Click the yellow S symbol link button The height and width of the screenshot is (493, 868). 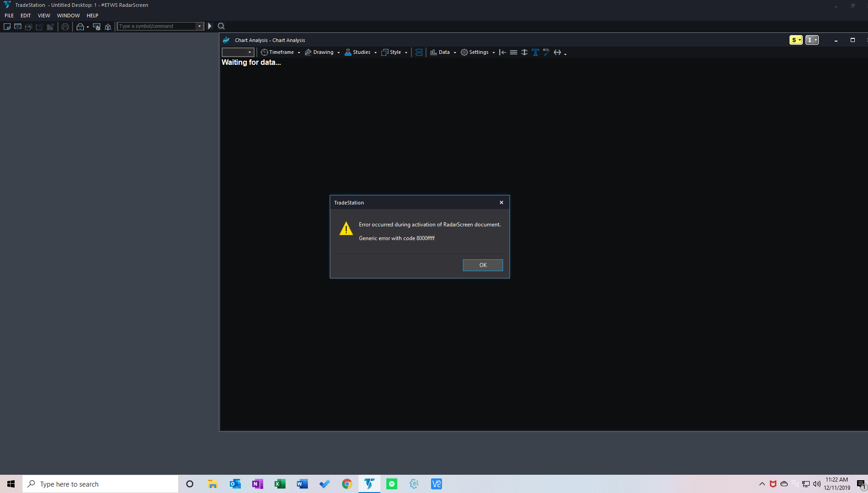[x=796, y=40]
